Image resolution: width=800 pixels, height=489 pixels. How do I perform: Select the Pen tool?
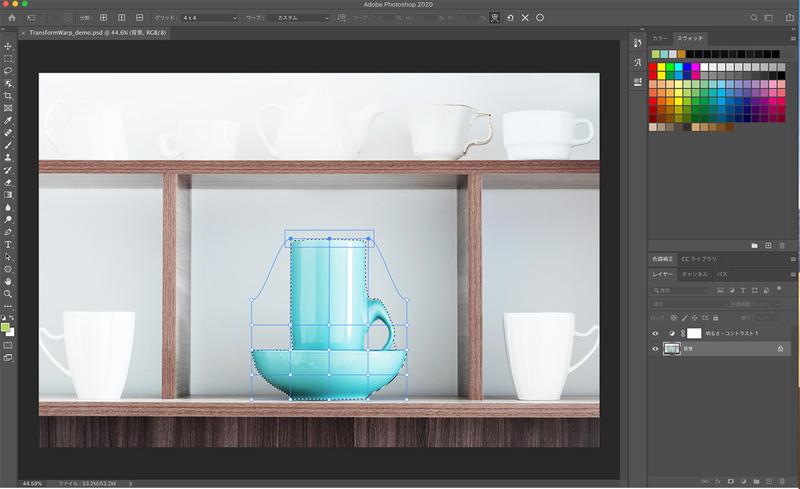8,232
